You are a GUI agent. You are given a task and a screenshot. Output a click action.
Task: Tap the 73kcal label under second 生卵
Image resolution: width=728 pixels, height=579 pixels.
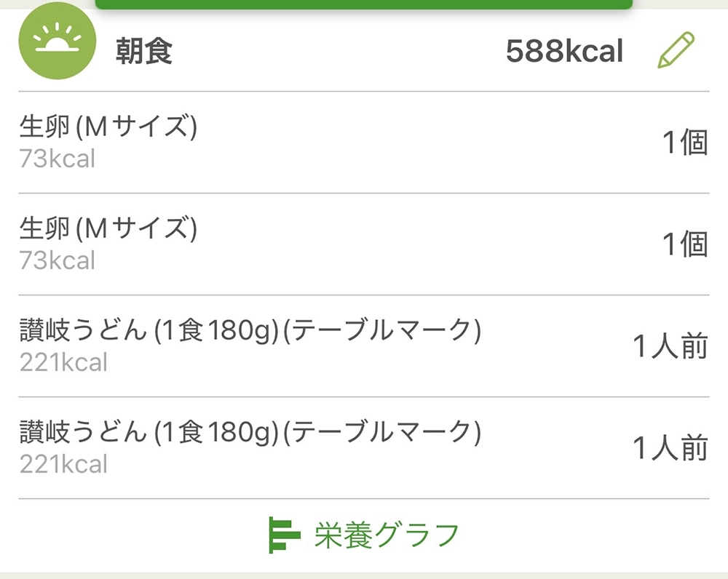pyautogui.click(x=58, y=260)
